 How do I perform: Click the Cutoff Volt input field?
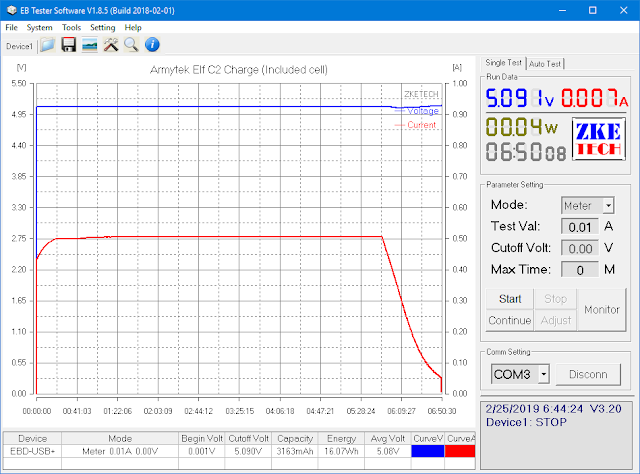click(x=580, y=248)
